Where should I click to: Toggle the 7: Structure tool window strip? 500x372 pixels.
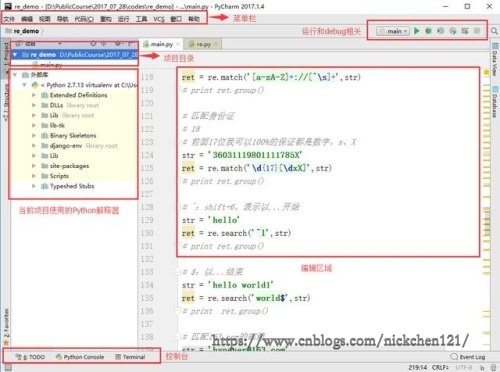(6, 101)
